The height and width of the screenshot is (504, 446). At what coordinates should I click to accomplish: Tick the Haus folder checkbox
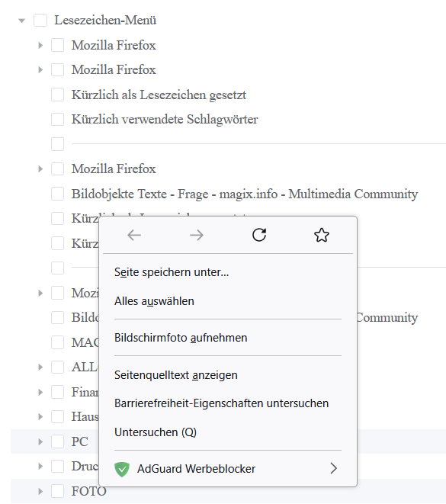coord(57,416)
